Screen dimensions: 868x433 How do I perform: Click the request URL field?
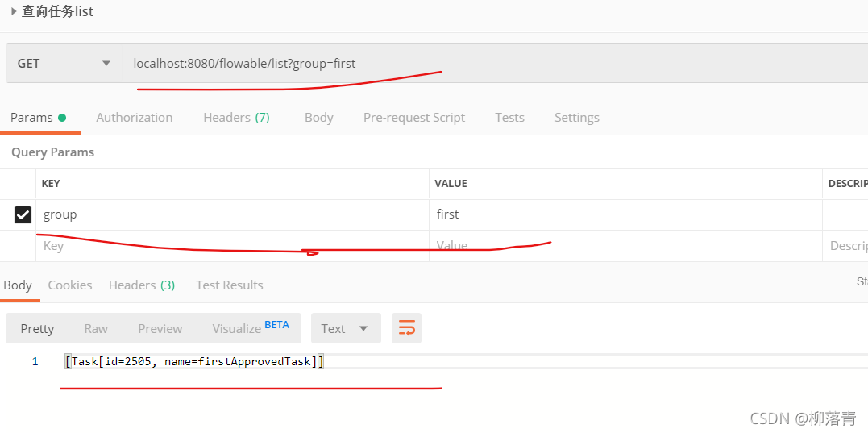(495, 63)
